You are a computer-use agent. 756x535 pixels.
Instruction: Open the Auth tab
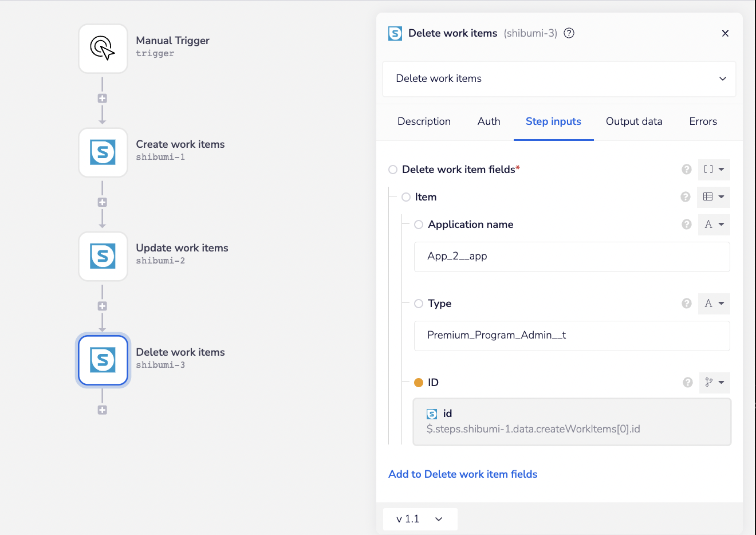[x=489, y=121]
